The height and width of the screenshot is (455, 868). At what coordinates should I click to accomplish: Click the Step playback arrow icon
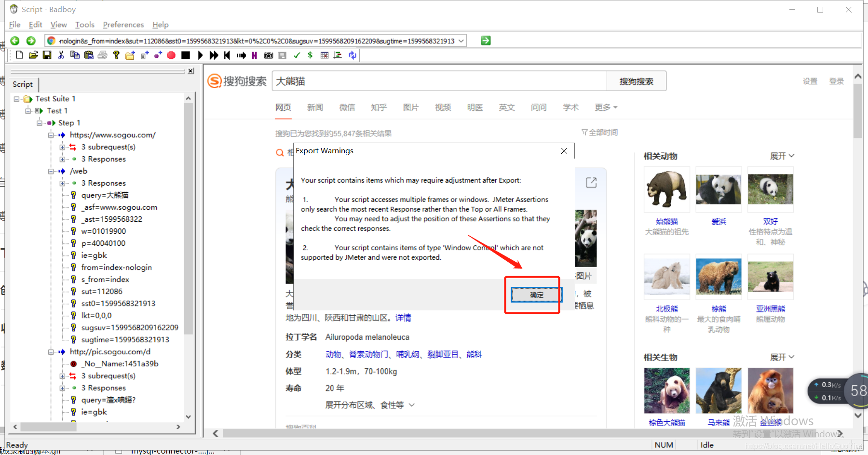click(x=241, y=55)
